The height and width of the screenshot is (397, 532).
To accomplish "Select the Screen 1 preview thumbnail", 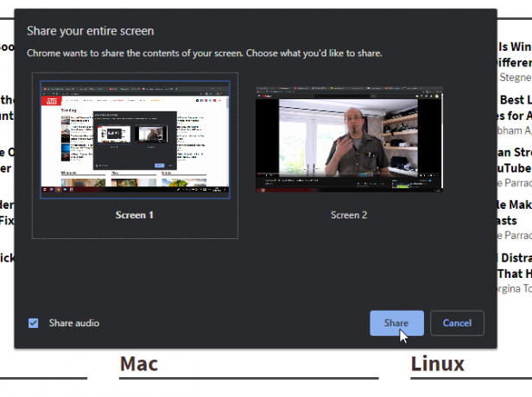I will pyautogui.click(x=135, y=139).
